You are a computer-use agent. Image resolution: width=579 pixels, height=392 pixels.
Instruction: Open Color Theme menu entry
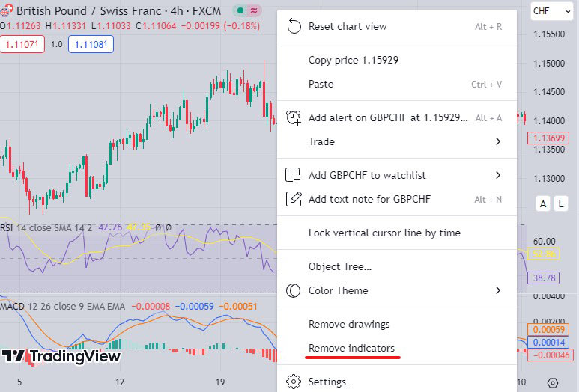pyautogui.click(x=396, y=290)
